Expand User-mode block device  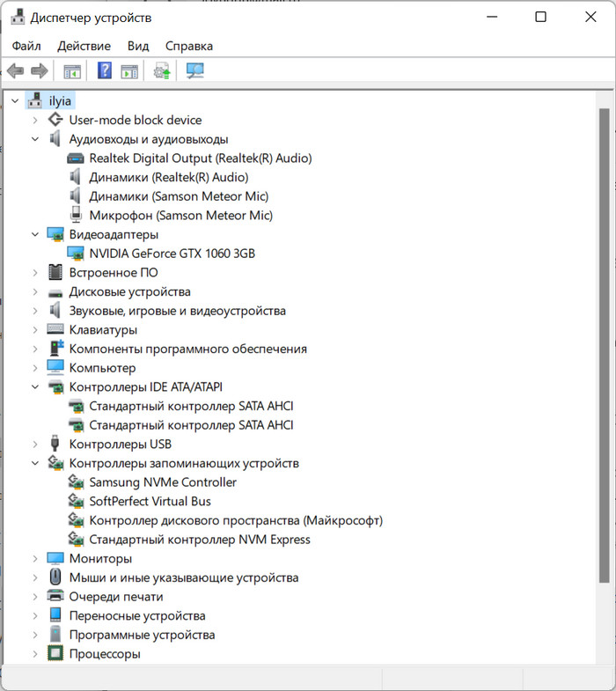coord(35,120)
